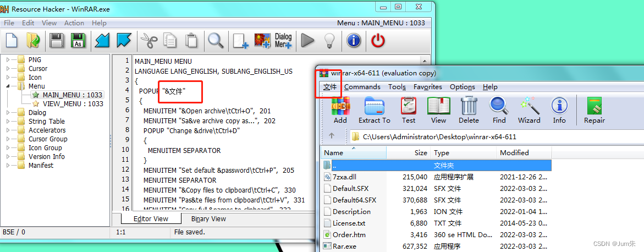
Task: Click the Paste clipboard icon
Action: click(191, 41)
